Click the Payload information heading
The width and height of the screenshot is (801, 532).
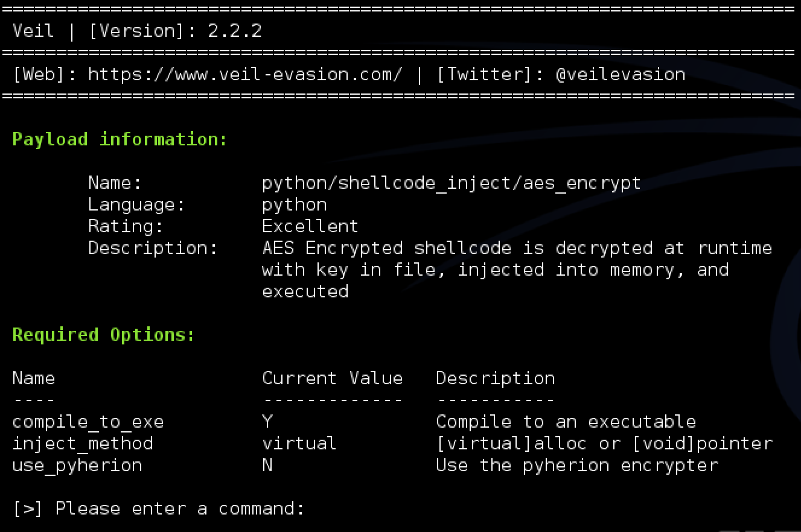tap(120, 139)
